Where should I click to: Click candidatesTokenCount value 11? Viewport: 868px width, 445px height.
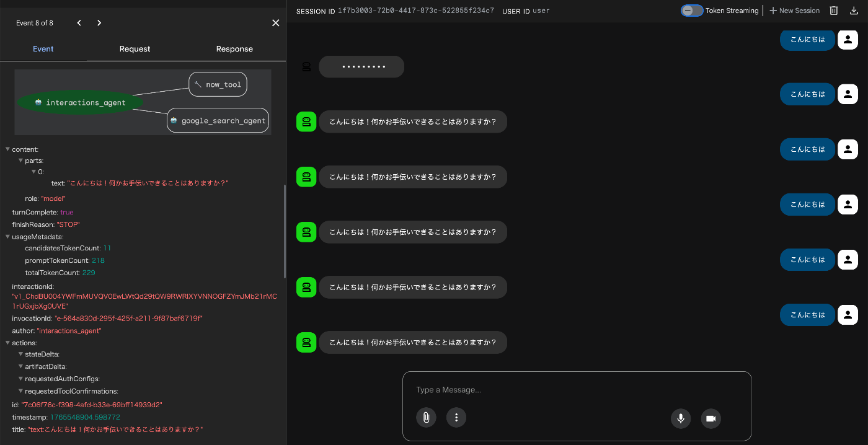(x=107, y=248)
